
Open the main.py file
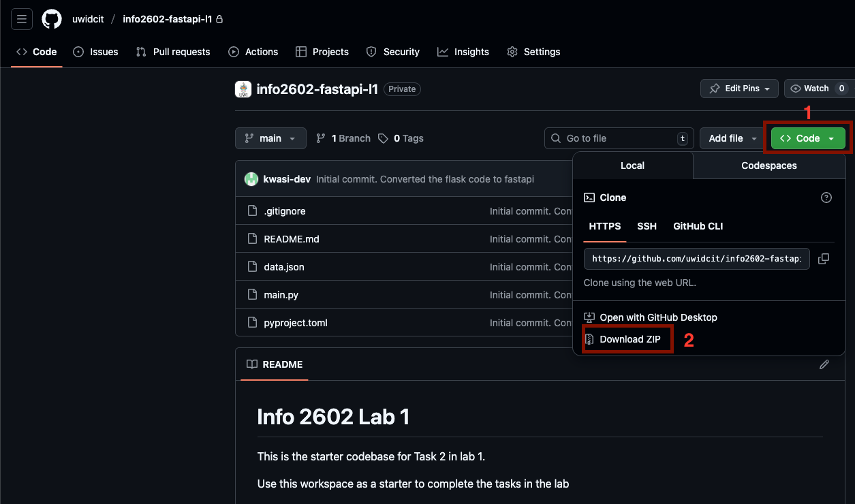(x=281, y=295)
